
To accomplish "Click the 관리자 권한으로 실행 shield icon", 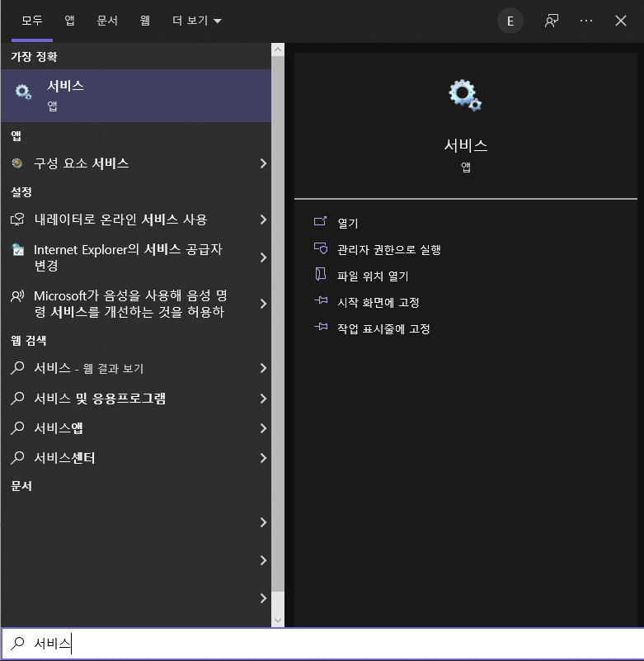I will point(321,248).
